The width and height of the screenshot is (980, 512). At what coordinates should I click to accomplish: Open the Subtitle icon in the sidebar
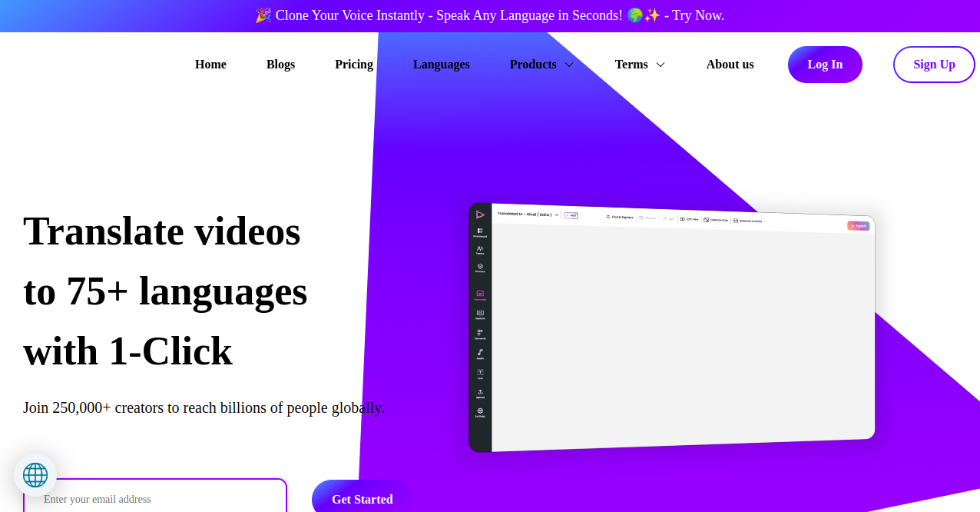tap(480, 314)
